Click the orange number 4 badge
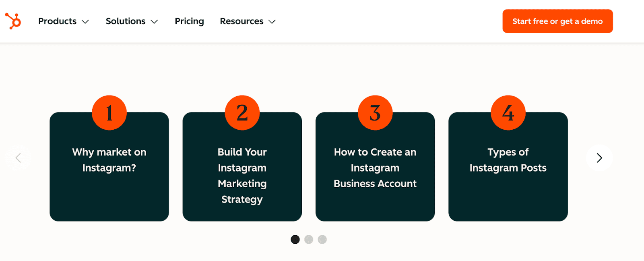This screenshot has height=261, width=644. 508,113
